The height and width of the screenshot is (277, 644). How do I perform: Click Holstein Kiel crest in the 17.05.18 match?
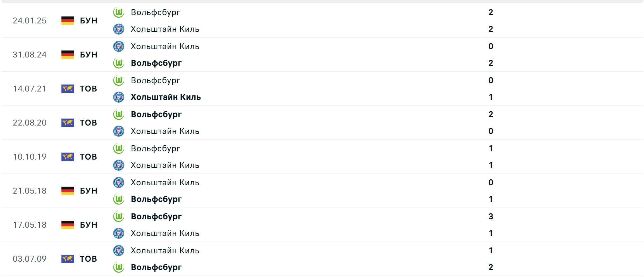pyautogui.click(x=119, y=233)
